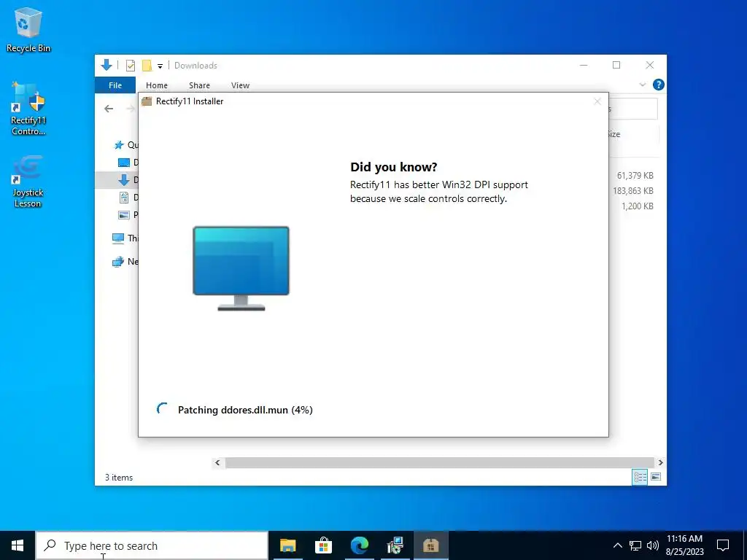The image size is (747, 560).
Task: Show hidden tray icons chevron
Action: point(617,545)
